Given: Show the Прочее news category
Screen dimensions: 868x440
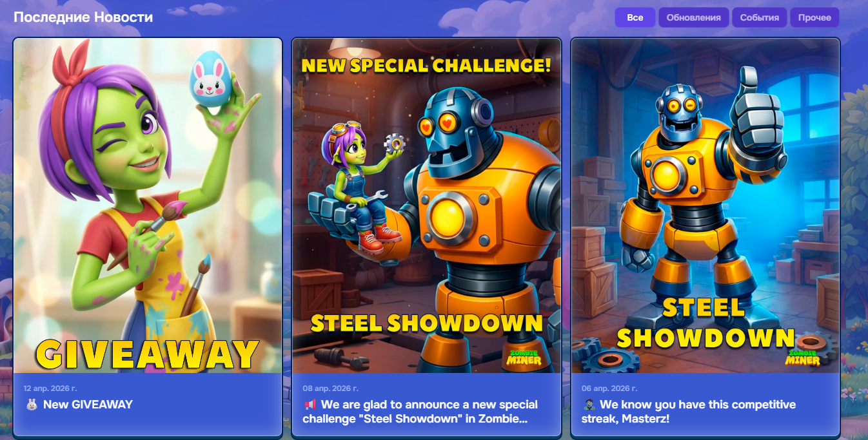Looking at the screenshot, I should click(814, 17).
